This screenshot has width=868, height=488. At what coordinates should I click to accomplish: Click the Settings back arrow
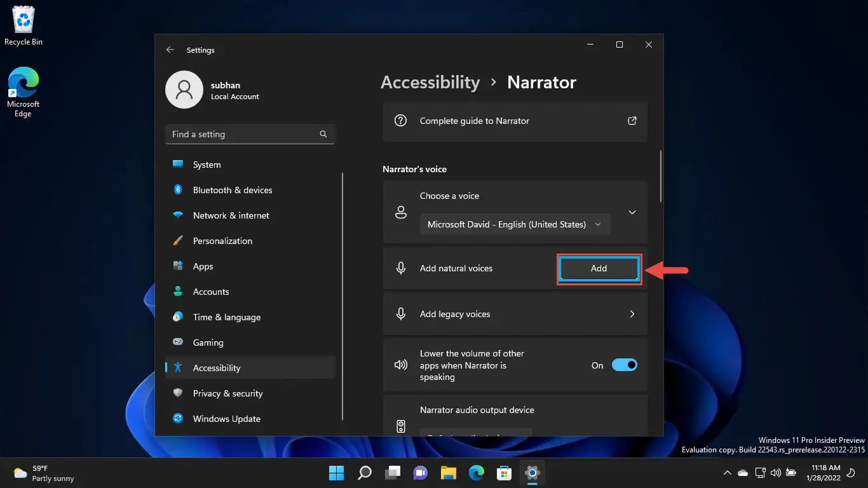tap(170, 50)
